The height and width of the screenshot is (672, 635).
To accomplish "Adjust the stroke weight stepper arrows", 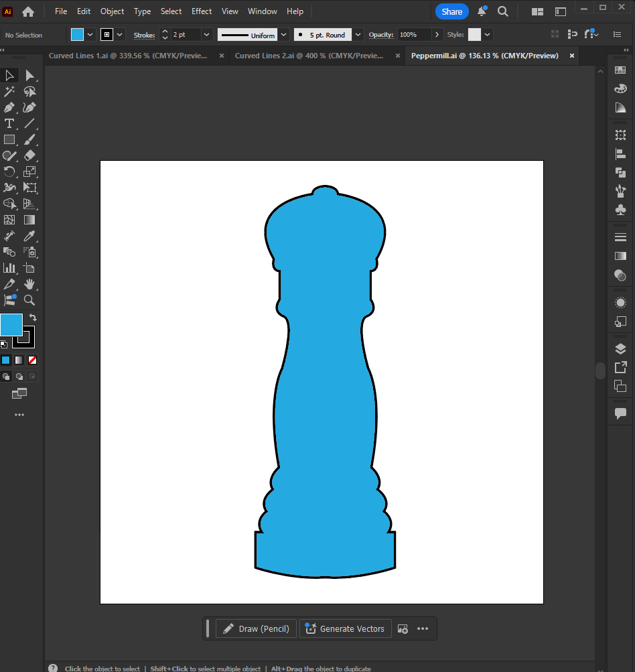I will pos(165,35).
